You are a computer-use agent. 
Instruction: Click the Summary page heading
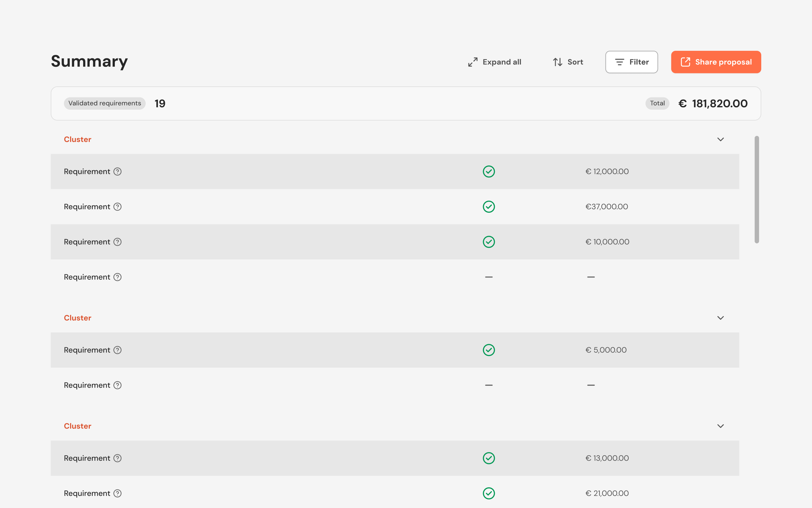[x=89, y=62]
